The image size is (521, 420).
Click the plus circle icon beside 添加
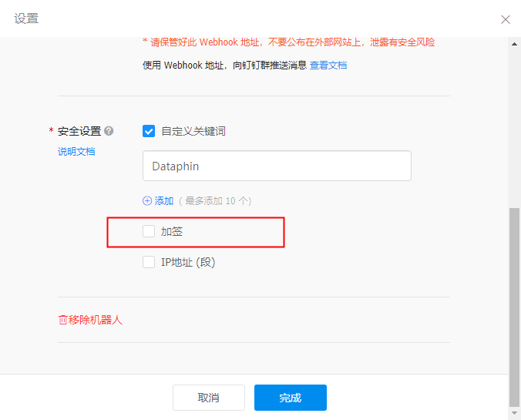coord(147,200)
